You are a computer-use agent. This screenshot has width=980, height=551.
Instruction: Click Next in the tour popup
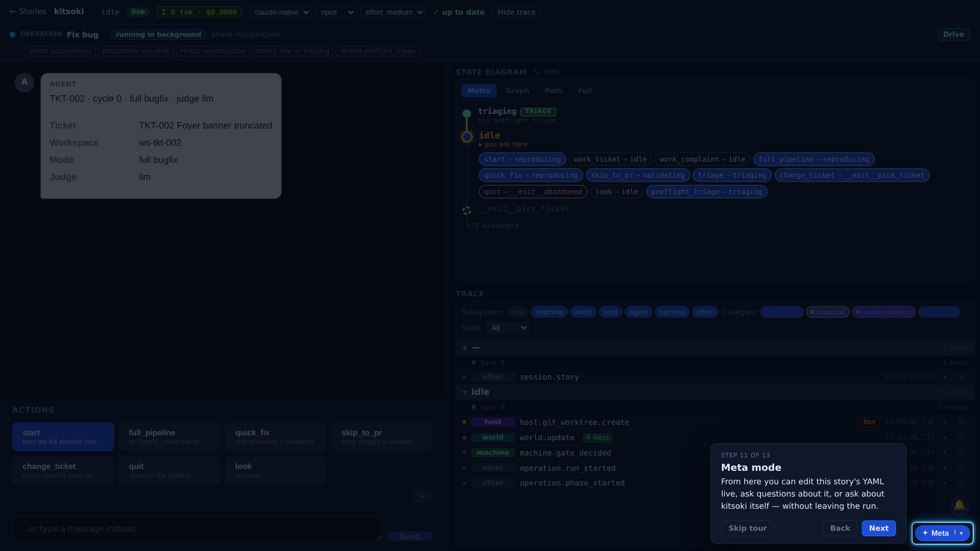point(878,528)
